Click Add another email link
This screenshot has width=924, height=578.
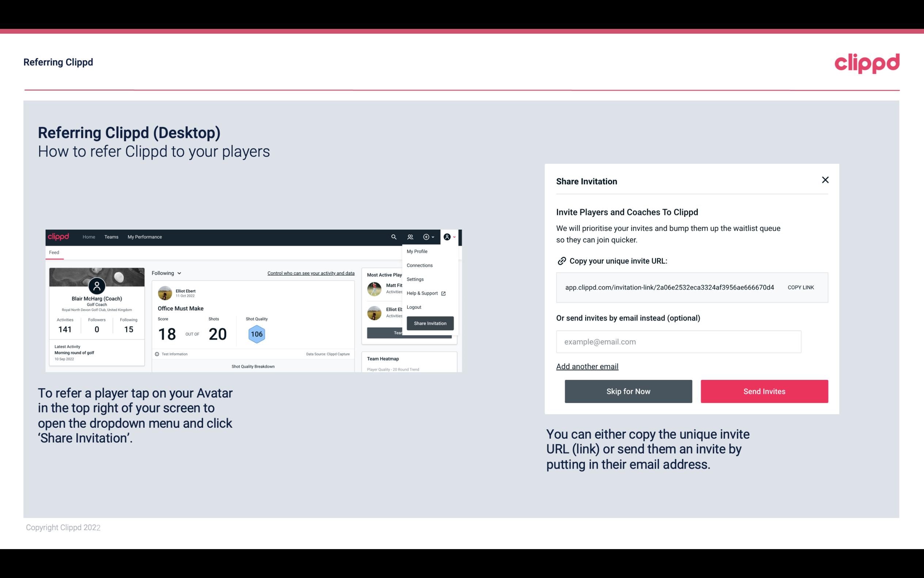[x=587, y=366]
